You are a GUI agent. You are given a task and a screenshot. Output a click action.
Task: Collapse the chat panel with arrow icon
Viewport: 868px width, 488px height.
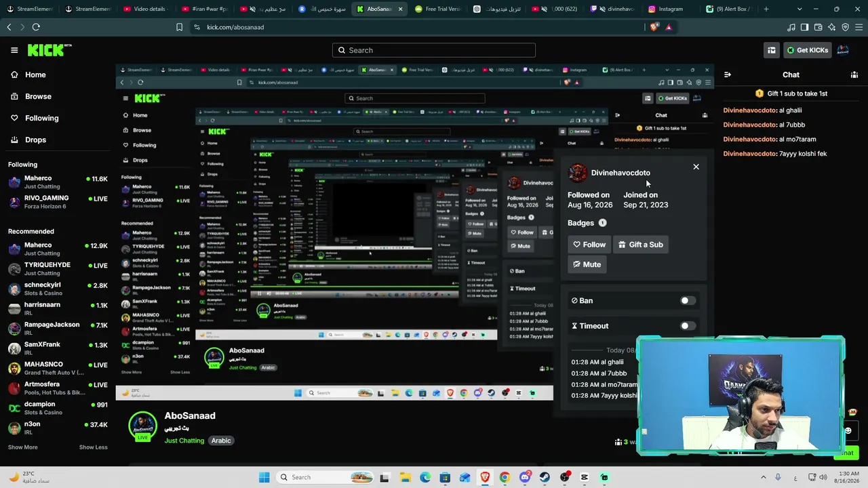pyautogui.click(x=727, y=75)
